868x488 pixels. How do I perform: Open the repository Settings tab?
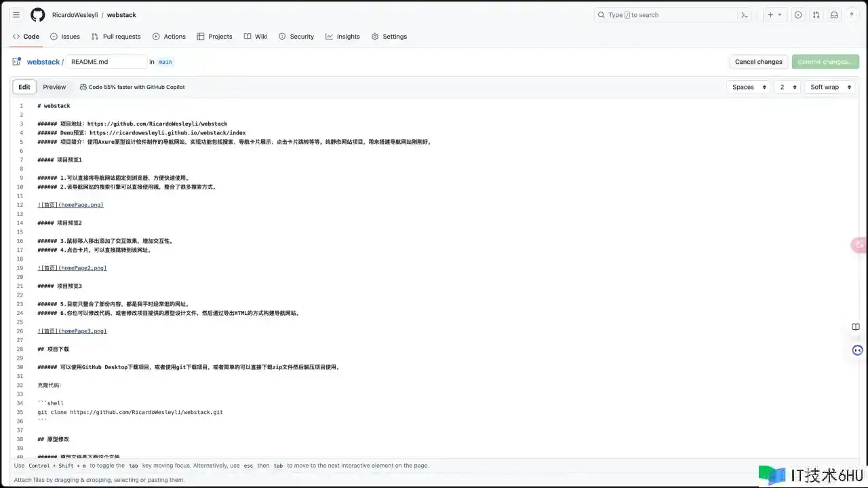coord(389,37)
